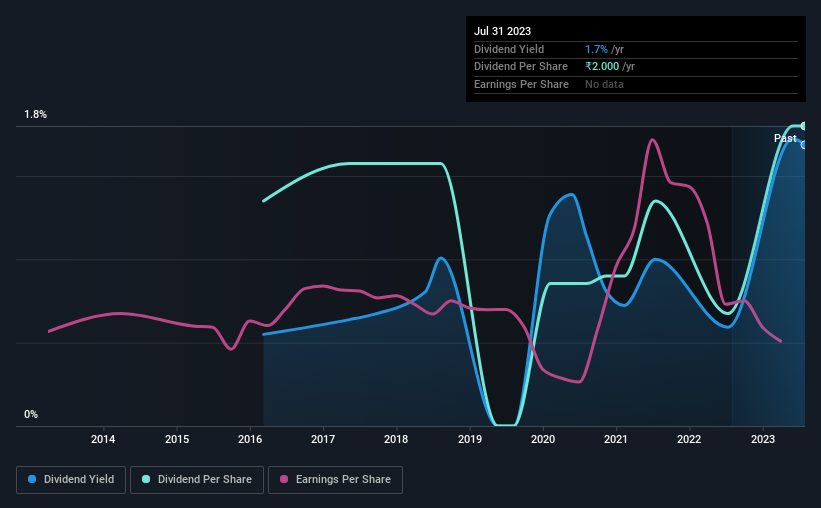Toggle the Dividend Per Share legend button

coord(197,480)
